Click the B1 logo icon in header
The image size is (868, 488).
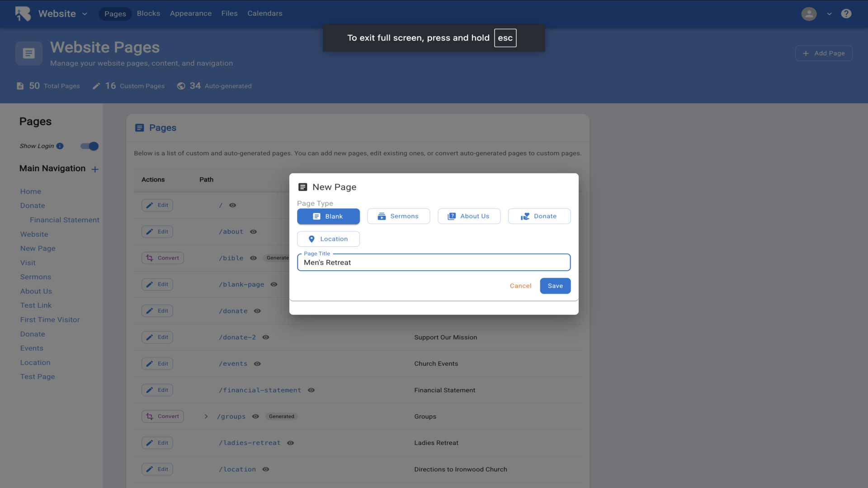[x=23, y=14]
